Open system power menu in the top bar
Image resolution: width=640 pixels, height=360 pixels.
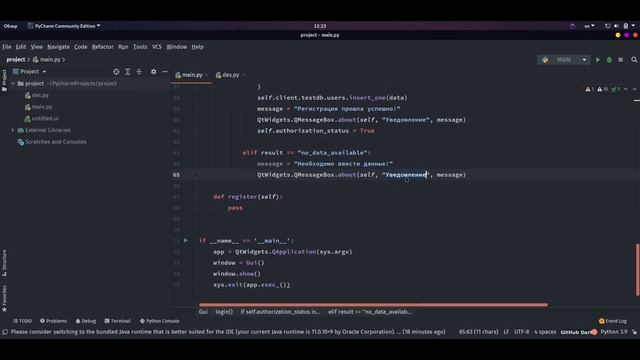click(628, 26)
